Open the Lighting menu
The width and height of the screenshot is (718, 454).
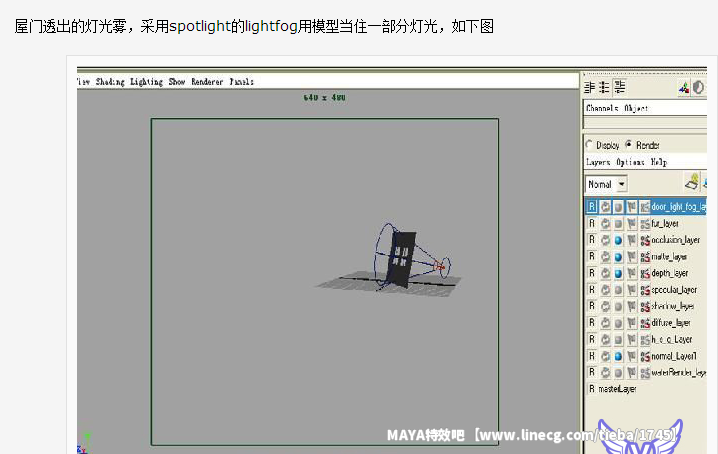tap(146, 82)
